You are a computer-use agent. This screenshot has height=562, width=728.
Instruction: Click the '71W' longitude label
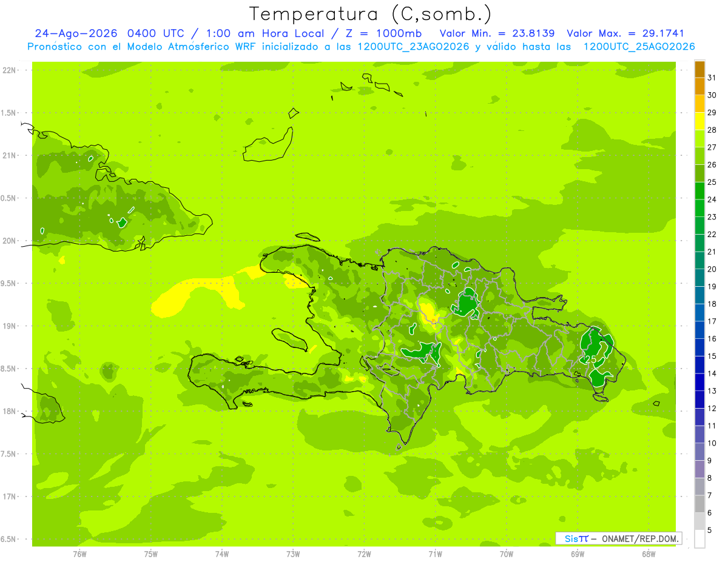435,554
